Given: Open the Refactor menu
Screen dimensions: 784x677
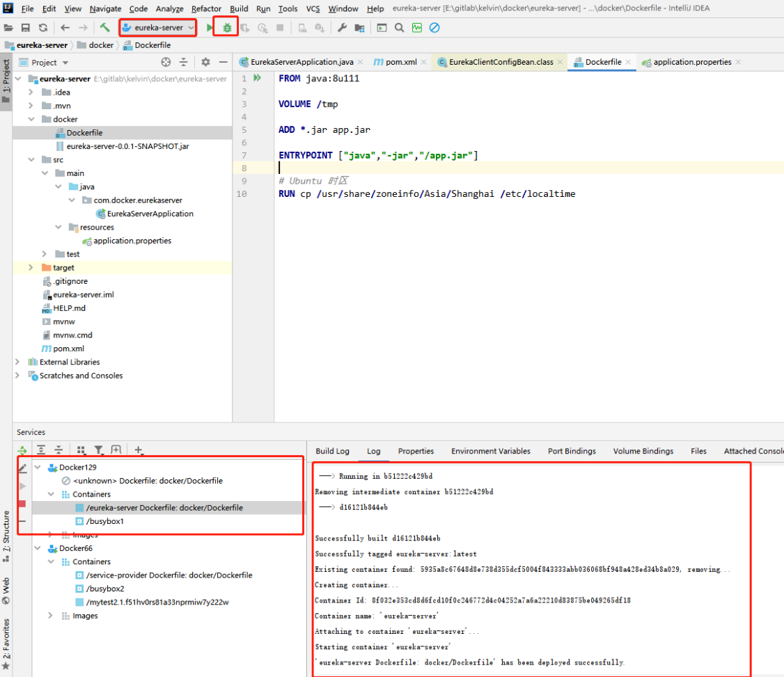Looking at the screenshot, I should tap(206, 8).
